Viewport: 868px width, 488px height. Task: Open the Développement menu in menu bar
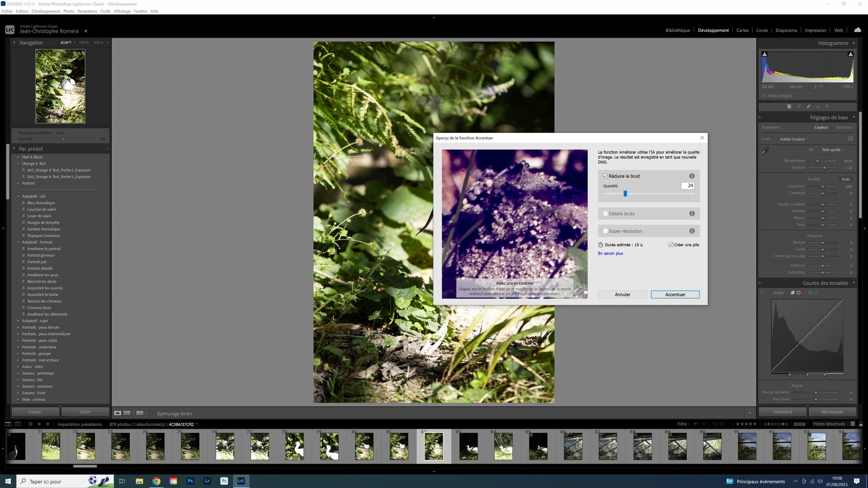click(x=46, y=11)
